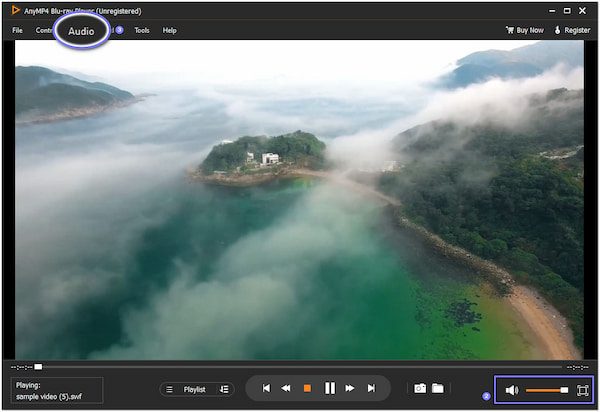This screenshot has width=600, height=412.
Task: Click the playlist list icon
Action: 169,389
